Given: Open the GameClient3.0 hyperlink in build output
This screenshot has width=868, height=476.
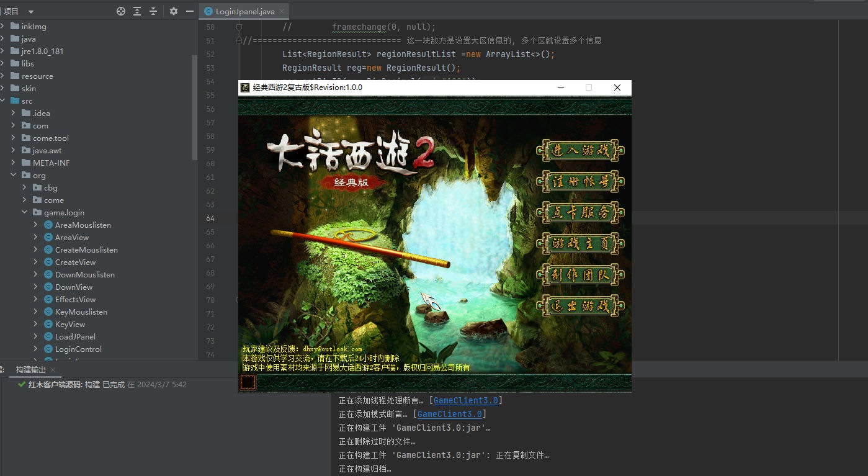Looking at the screenshot, I should [x=465, y=400].
